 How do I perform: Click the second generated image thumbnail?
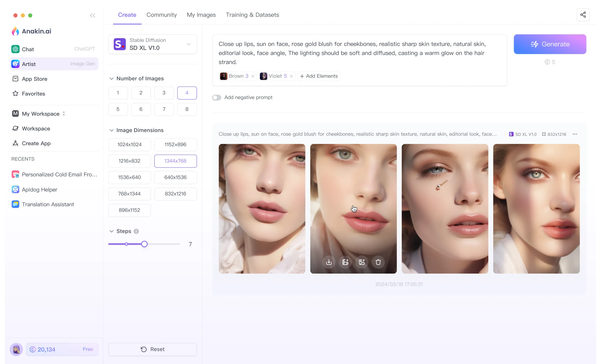coord(353,208)
